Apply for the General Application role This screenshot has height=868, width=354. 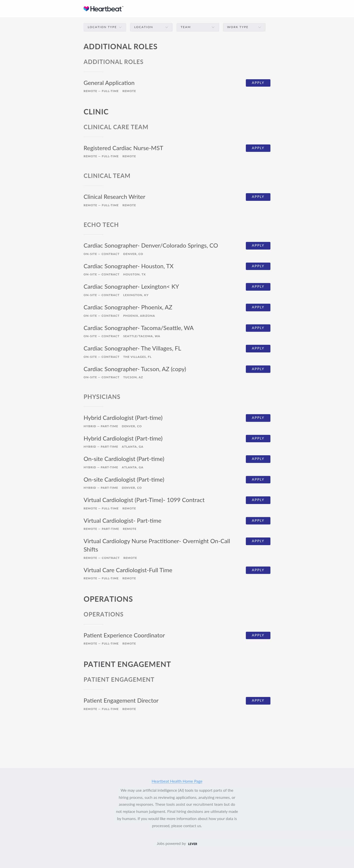[x=258, y=83]
